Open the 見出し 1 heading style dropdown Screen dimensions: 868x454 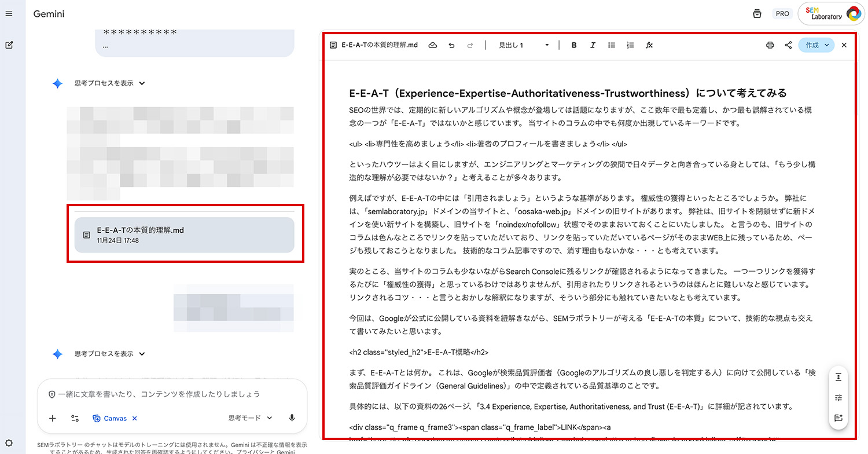tap(524, 45)
